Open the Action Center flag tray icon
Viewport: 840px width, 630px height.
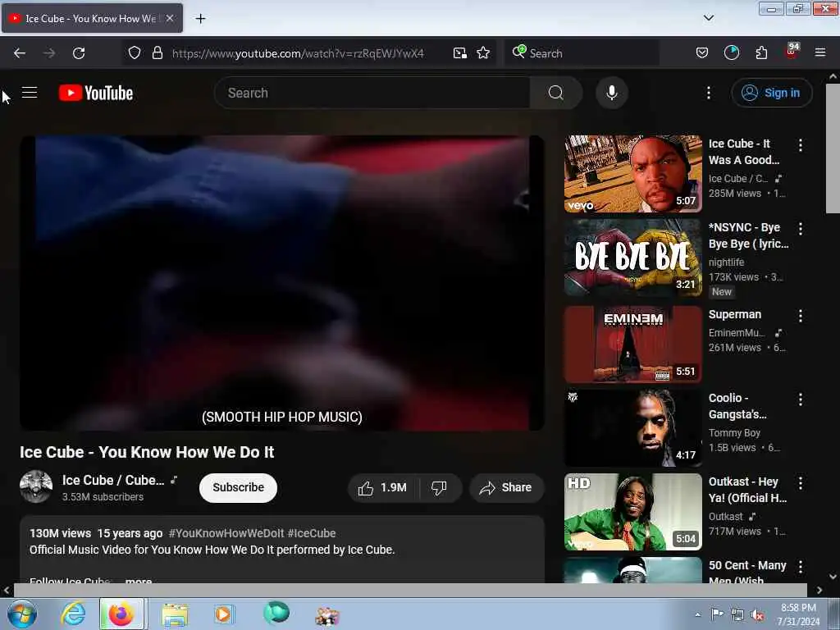click(716, 615)
